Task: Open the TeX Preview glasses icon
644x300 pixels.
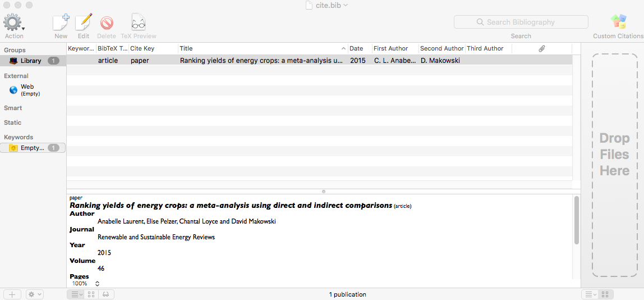Action: (138, 23)
